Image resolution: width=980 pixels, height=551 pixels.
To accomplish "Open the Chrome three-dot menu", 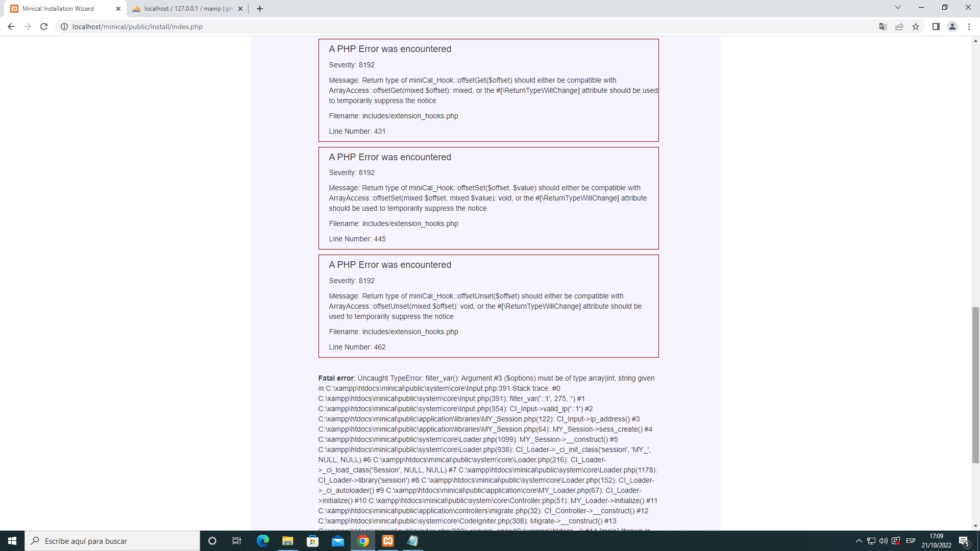I will (969, 27).
